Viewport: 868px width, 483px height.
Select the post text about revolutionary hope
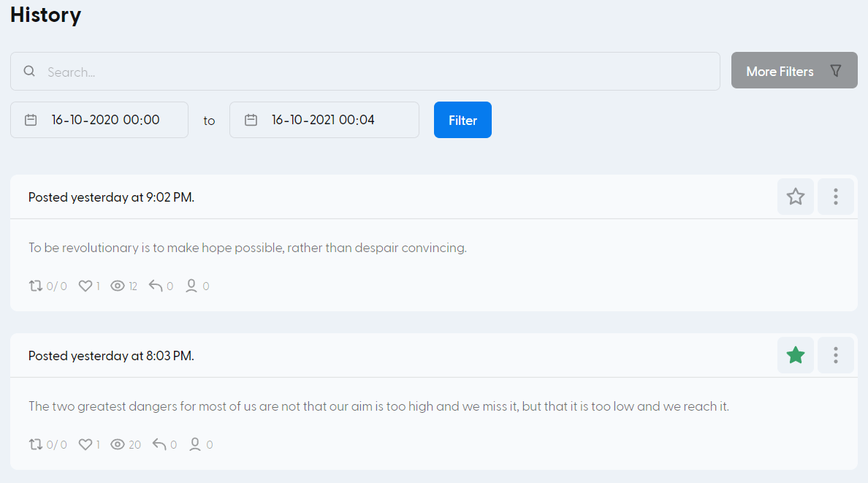point(247,248)
